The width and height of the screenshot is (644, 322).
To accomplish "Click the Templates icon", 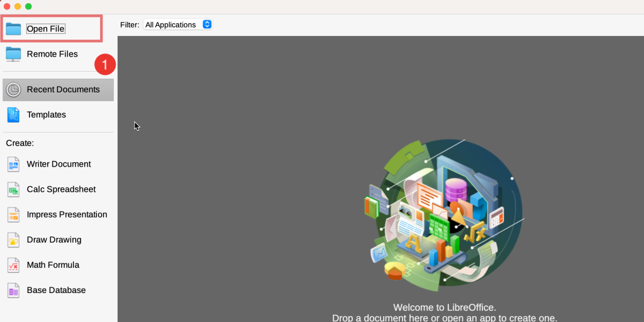I will click(13, 115).
